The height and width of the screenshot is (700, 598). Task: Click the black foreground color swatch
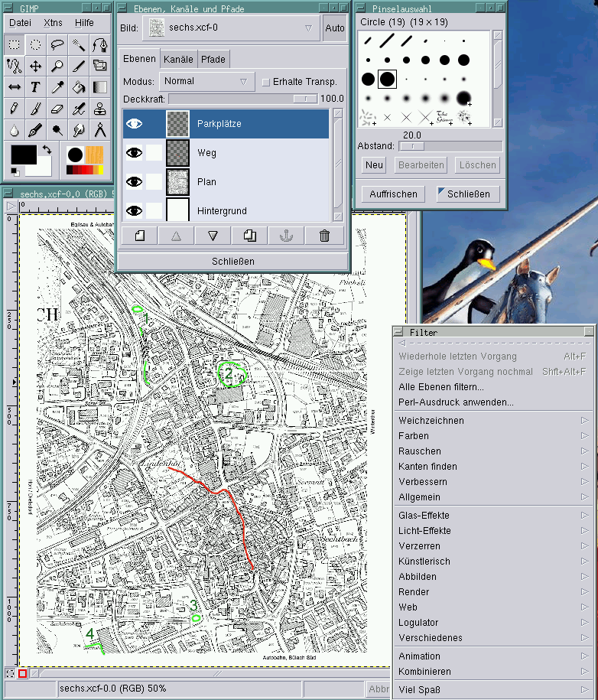(23, 154)
